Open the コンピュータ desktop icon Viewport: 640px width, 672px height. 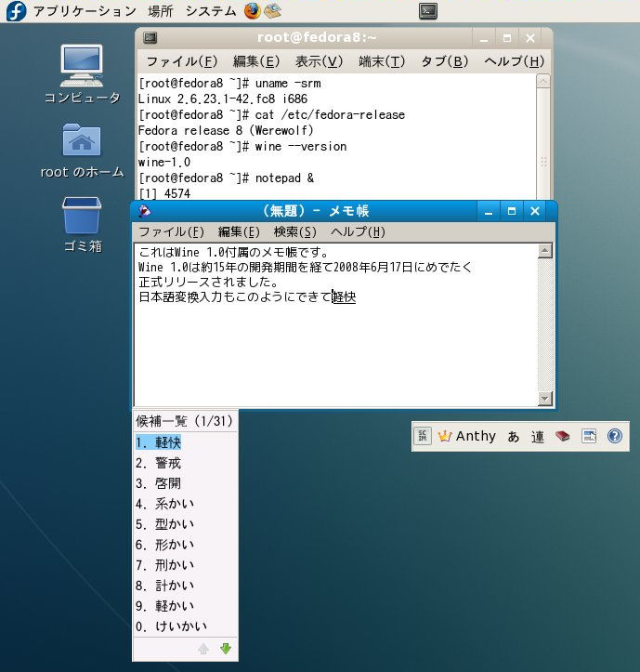click(82, 65)
